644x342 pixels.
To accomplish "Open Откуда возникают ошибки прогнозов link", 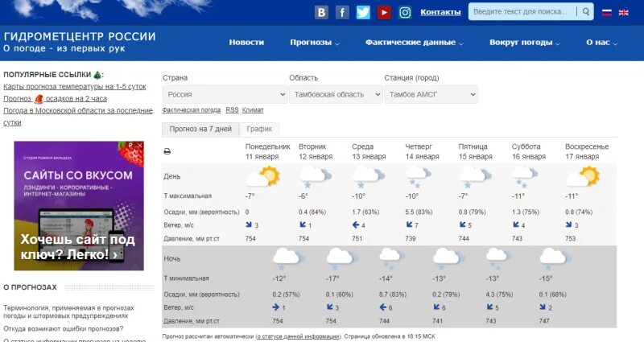I will click(64, 329).
